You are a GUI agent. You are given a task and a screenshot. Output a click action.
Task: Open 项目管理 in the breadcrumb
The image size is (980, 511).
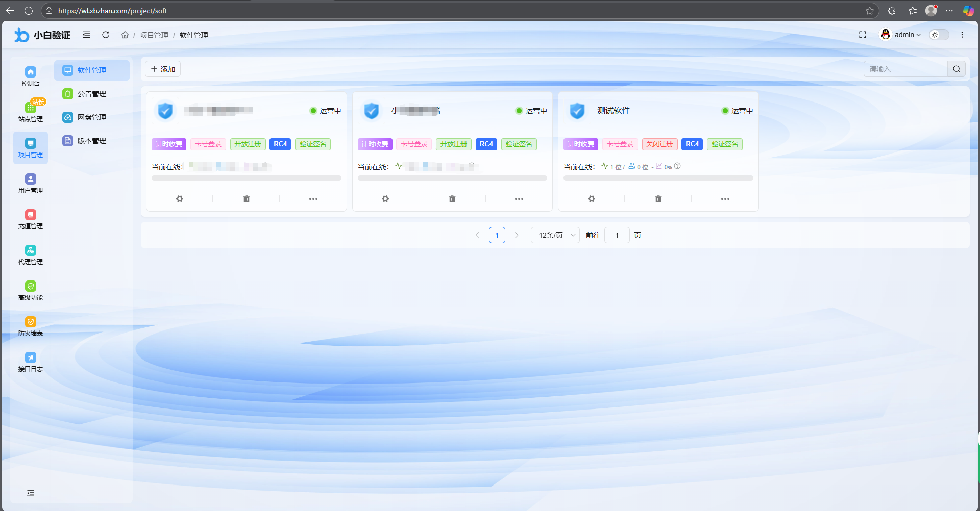click(154, 35)
